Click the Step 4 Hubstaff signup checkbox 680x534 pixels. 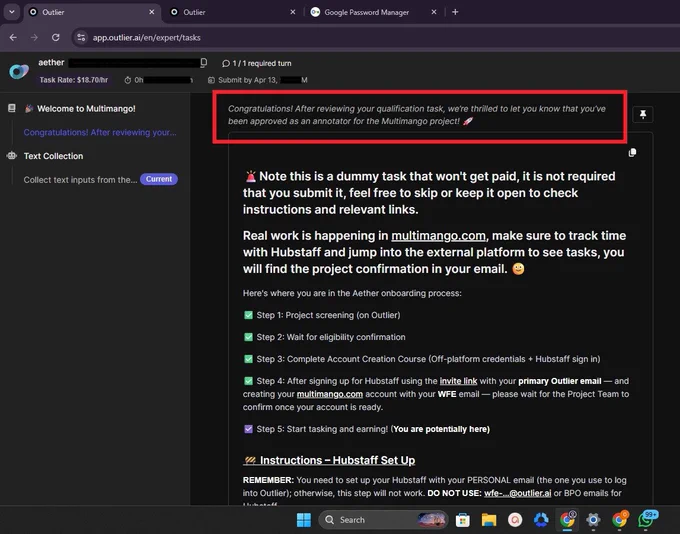248,381
